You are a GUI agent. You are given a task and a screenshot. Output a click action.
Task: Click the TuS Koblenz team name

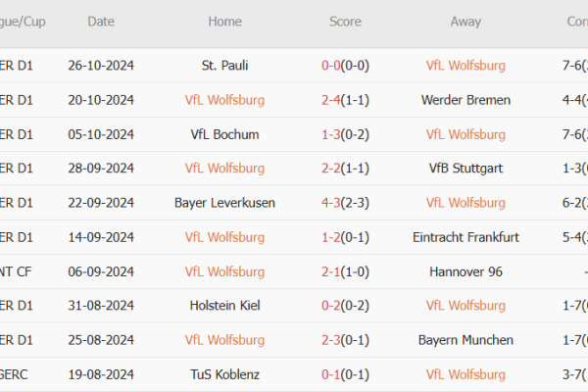[x=224, y=374]
